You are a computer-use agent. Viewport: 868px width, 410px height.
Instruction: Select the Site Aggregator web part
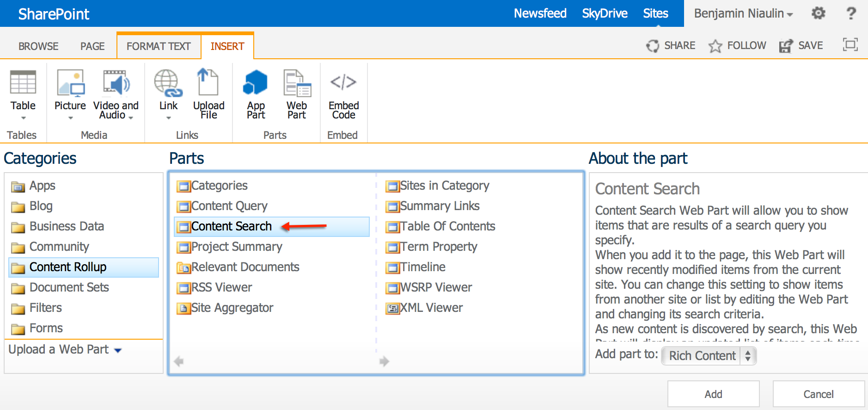[x=225, y=308]
